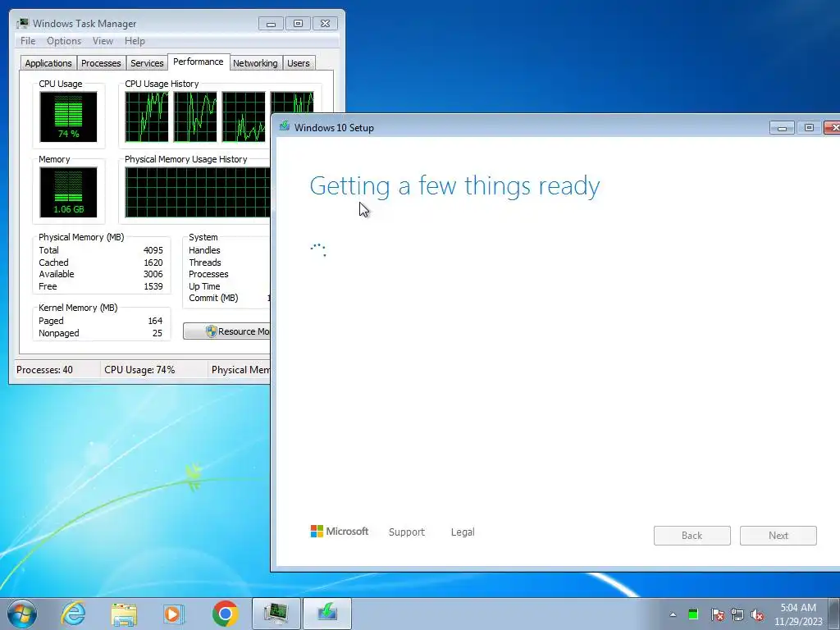Maximize the Windows 10 Setup window

point(809,127)
